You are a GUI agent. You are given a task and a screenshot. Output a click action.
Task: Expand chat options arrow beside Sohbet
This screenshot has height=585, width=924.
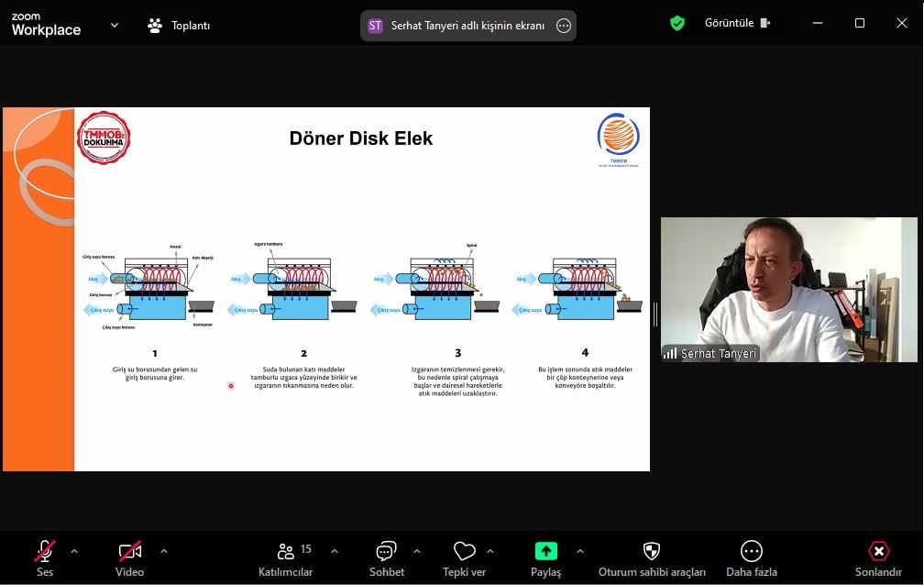click(417, 551)
